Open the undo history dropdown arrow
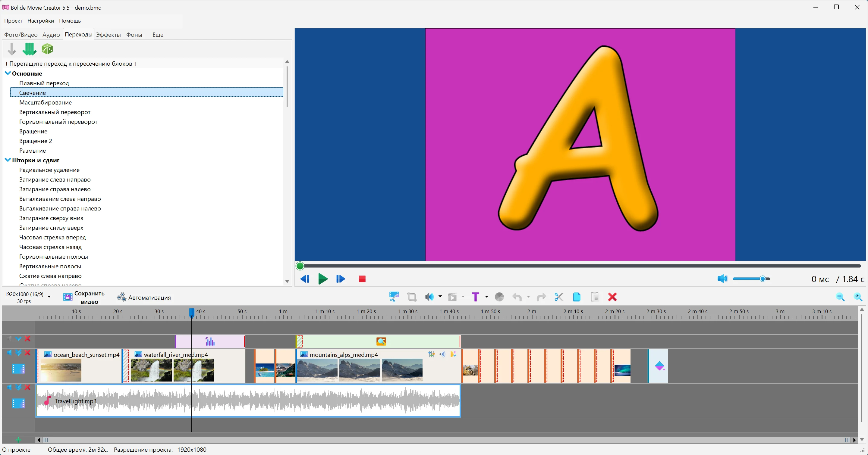Viewport: 868px width, 455px height. [528, 297]
